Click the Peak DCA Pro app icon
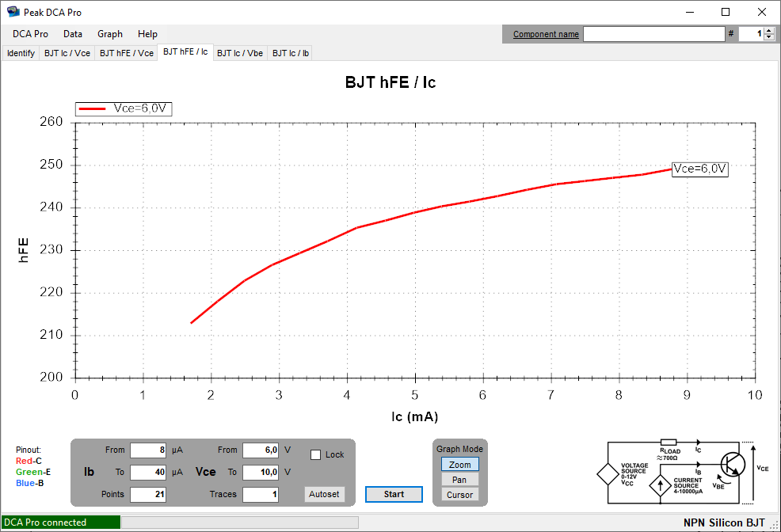The width and height of the screenshot is (781, 532). [13, 11]
